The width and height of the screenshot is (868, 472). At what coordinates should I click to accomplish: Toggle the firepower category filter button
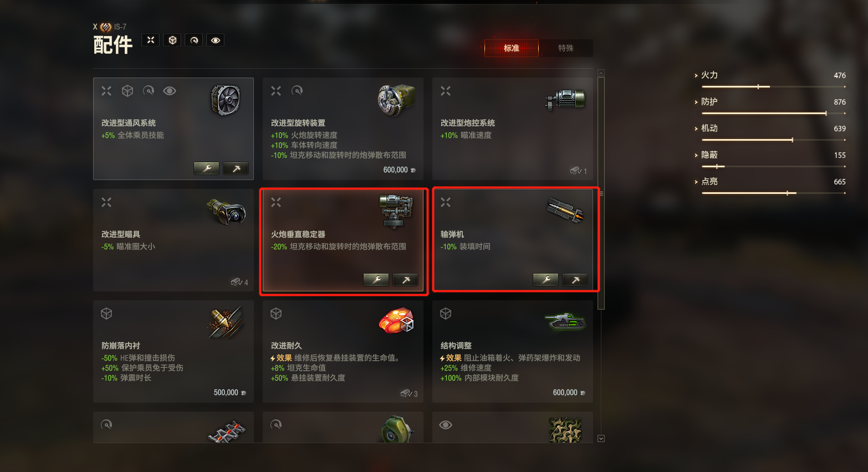click(151, 40)
